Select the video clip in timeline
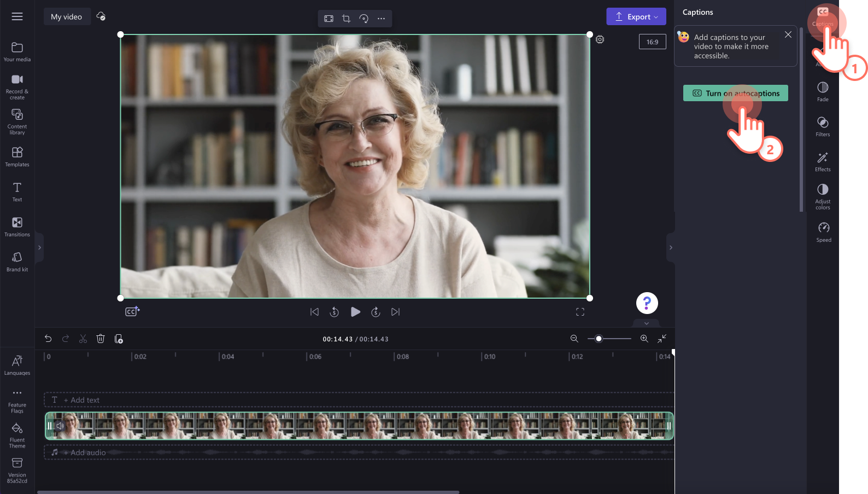Screen dimensions: 868x494 pyautogui.click(x=359, y=426)
